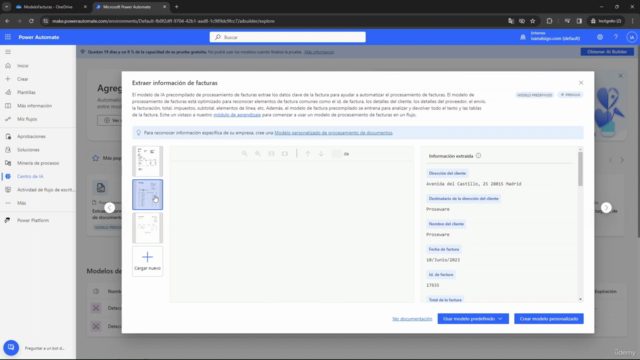640x360 pixels.
Task: Open Crear in the sidebar
Action: (23, 79)
